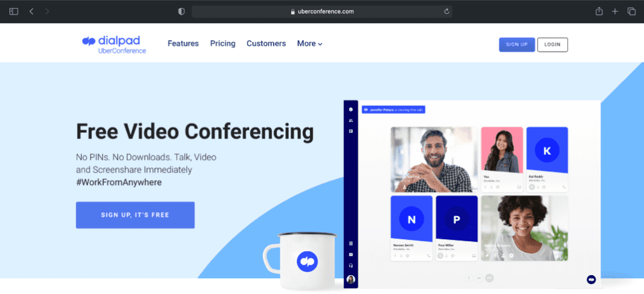Open the call info icon in sidebar
The width and height of the screenshot is (644, 294).
[351, 110]
